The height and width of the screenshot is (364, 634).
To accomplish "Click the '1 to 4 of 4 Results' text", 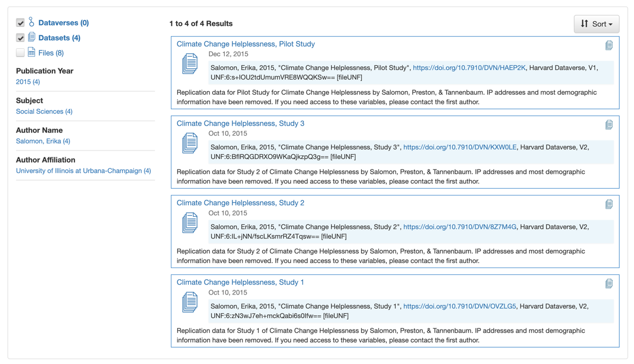I will [x=201, y=24].
